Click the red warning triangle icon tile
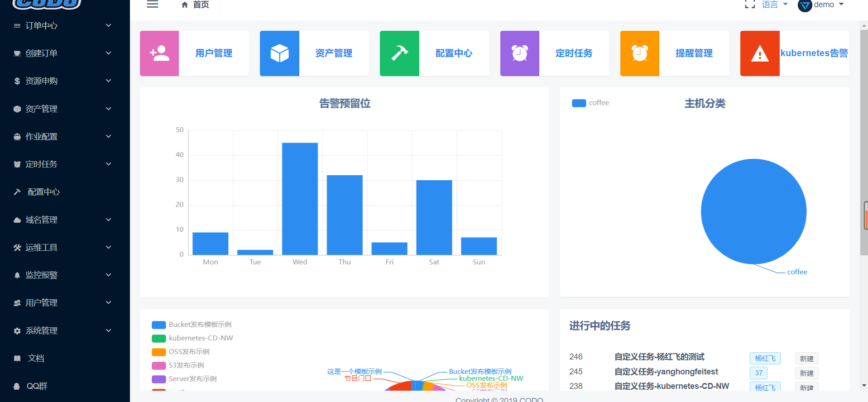The width and height of the screenshot is (868, 402). tap(760, 53)
